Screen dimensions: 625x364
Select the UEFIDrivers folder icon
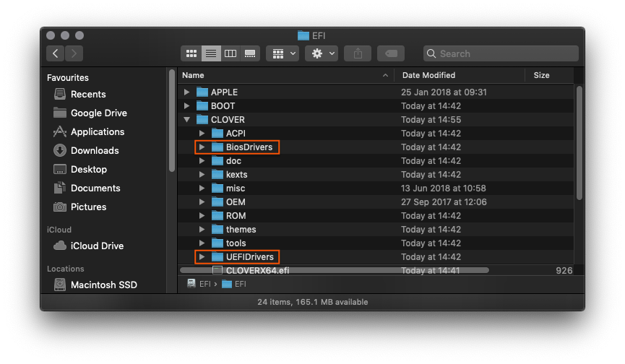[217, 257]
